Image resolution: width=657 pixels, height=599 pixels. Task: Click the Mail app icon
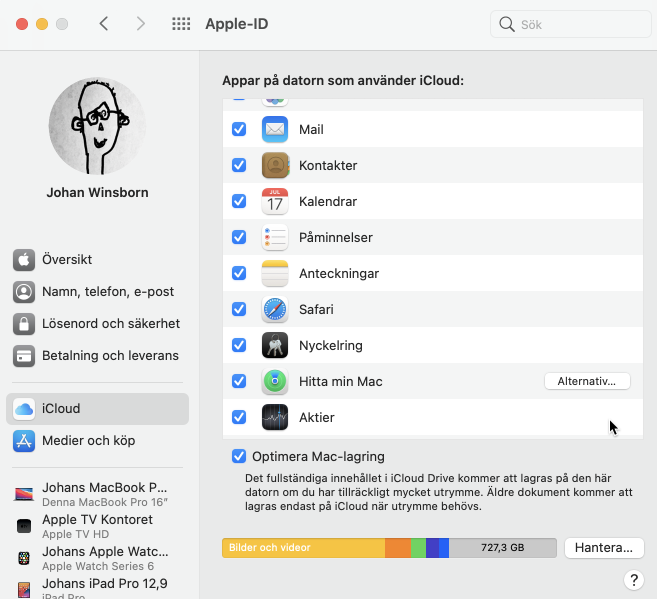click(275, 129)
